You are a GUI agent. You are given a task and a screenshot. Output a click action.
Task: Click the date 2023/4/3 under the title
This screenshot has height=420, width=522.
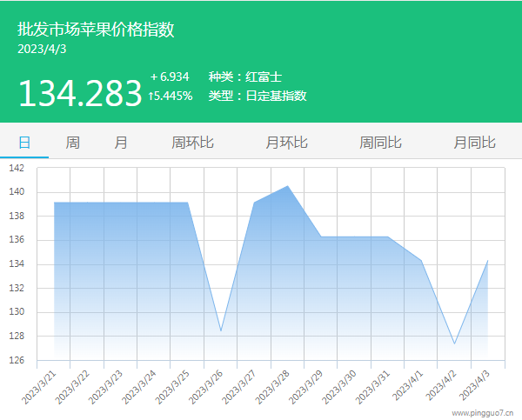(x=42, y=50)
